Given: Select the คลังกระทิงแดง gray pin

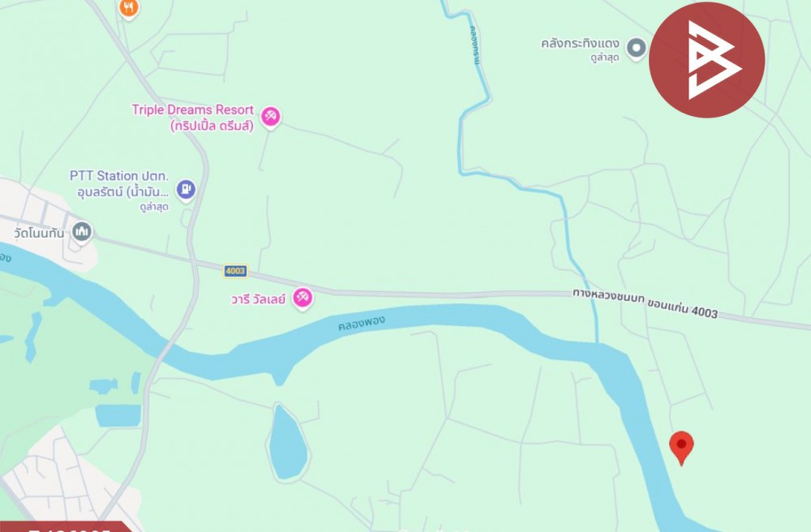Looking at the screenshot, I should click(636, 49).
